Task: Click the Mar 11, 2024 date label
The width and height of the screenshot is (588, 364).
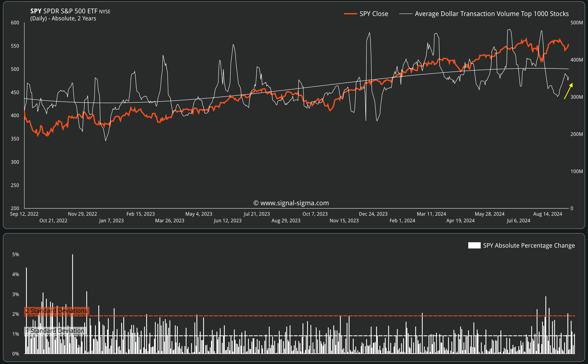Action: (x=431, y=214)
